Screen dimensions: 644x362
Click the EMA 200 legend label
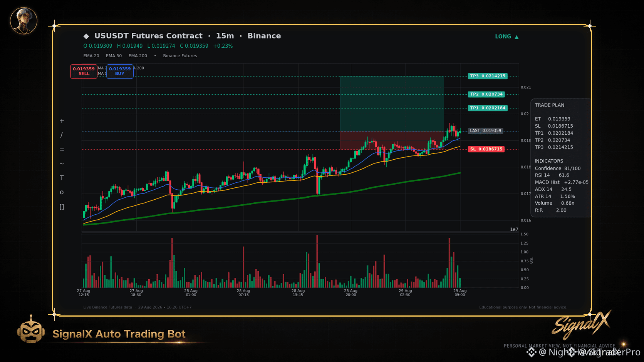point(138,56)
